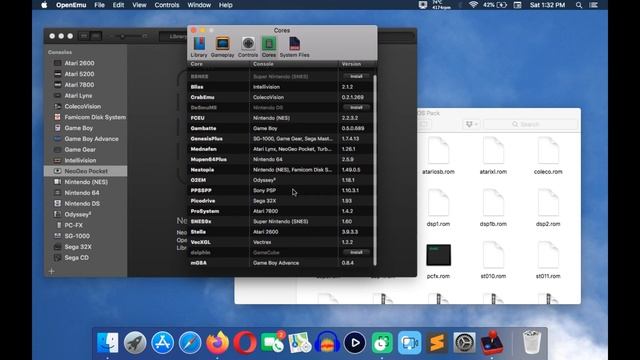The height and width of the screenshot is (360, 640).
Task: Install the BSNES core
Action: click(x=356, y=76)
